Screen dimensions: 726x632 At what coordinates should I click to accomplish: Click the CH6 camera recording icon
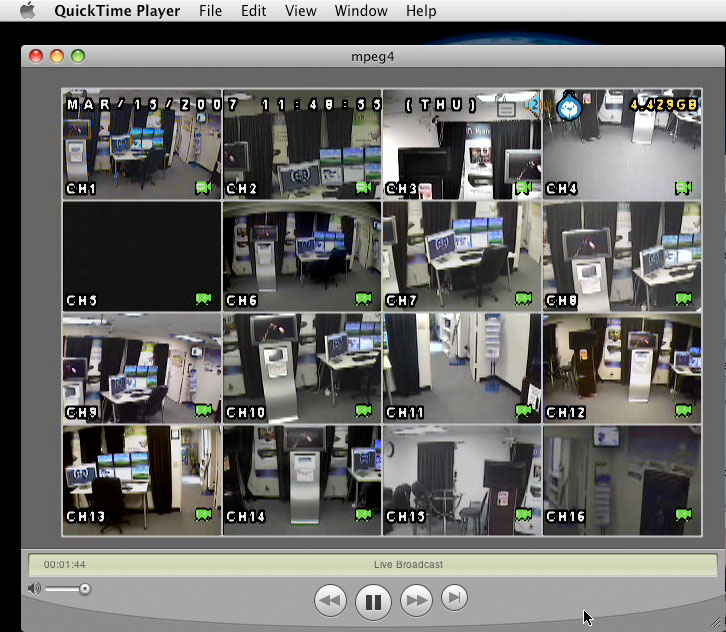(363, 299)
